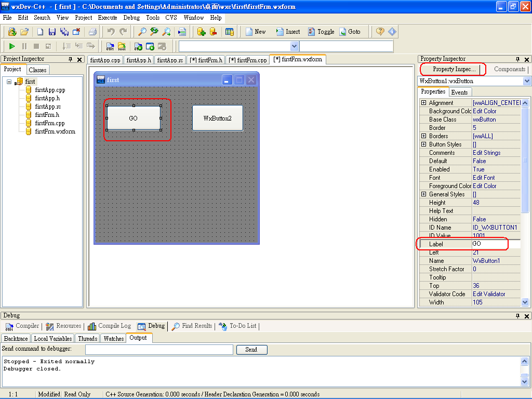Run the program with the Run icon
532x399 pixels.
(x=12, y=46)
